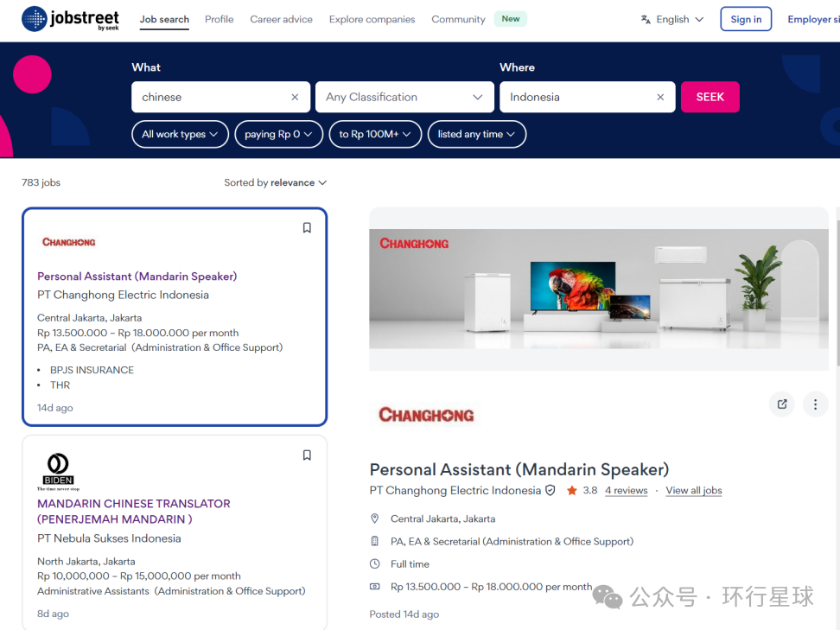Screen dimensions: 840x630
Task: Bookmark the Personal Assistant job card
Action: pyautogui.click(x=307, y=227)
